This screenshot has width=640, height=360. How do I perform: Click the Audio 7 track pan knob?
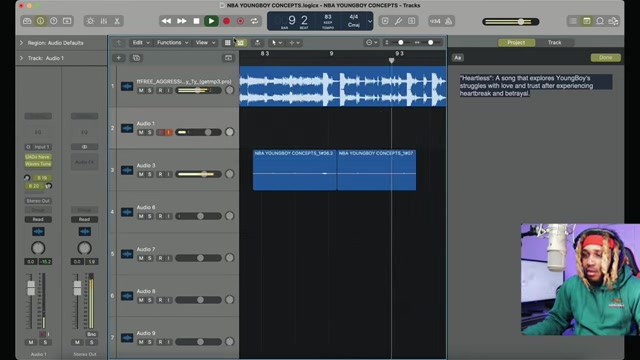pos(230,258)
